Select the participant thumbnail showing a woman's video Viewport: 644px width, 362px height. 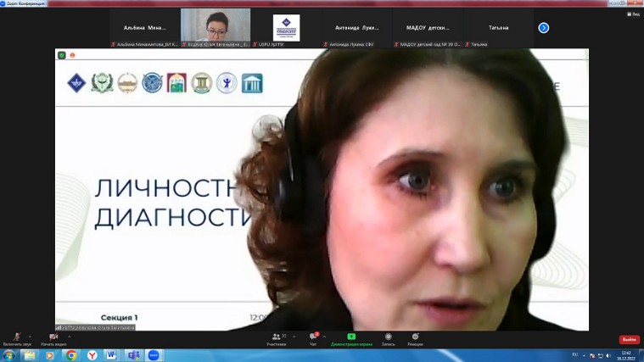pos(216,27)
